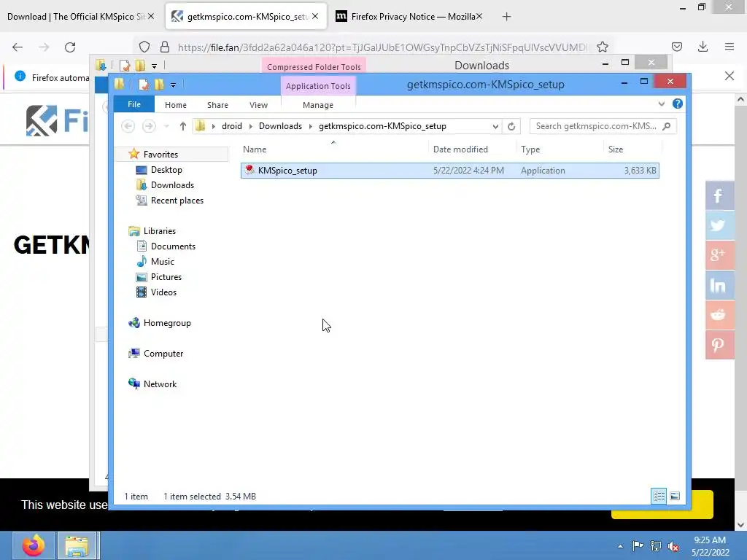Save page to Pocket
The image size is (747, 560).
(677, 47)
